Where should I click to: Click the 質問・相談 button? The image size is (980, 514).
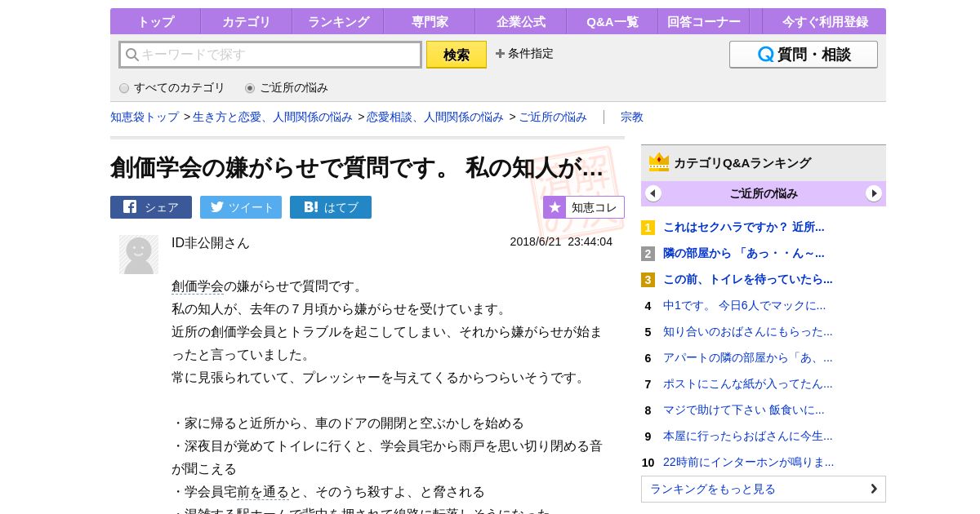pyautogui.click(x=804, y=55)
